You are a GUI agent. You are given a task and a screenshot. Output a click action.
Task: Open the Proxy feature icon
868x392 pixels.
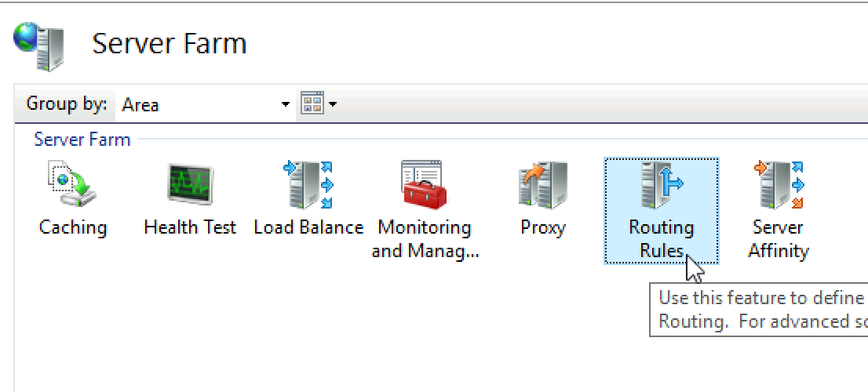pyautogui.click(x=543, y=185)
